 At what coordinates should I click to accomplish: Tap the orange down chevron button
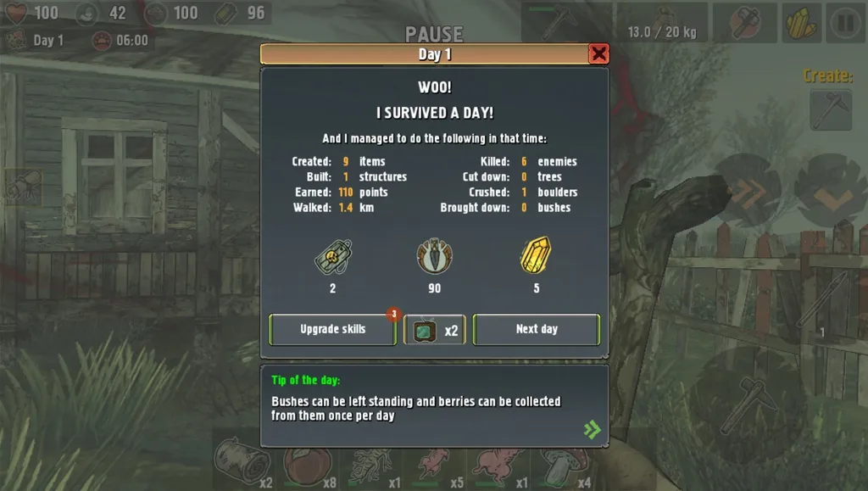(x=831, y=191)
